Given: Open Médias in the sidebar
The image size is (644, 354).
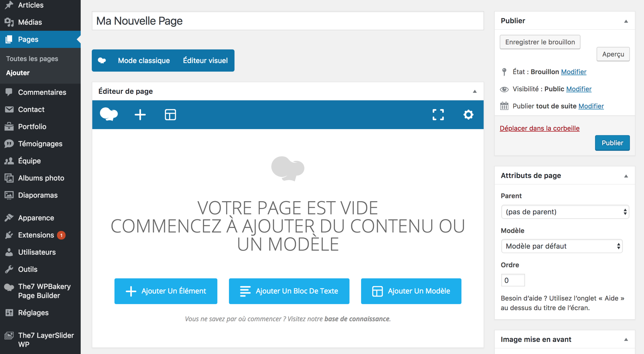Looking at the screenshot, I should click(x=30, y=22).
